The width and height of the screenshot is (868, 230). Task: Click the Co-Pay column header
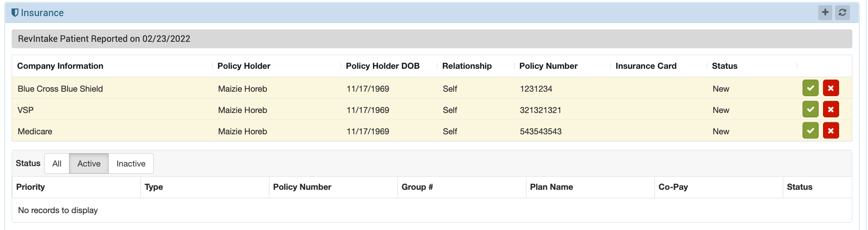pos(673,187)
